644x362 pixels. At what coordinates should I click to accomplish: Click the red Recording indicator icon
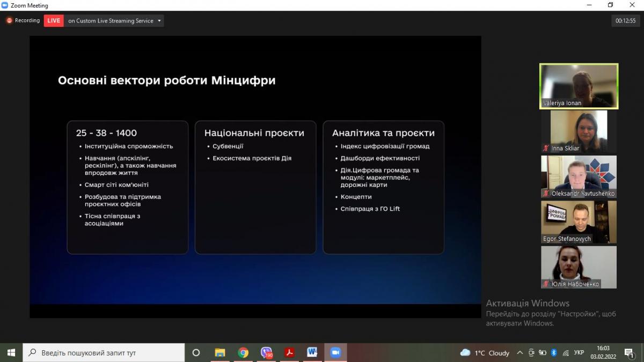click(9, 20)
